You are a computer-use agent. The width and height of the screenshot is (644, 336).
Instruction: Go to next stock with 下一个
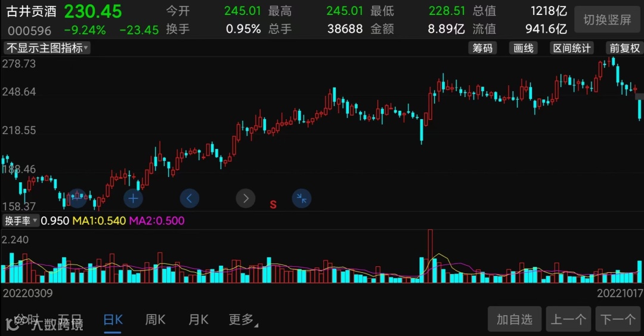tap(618, 319)
